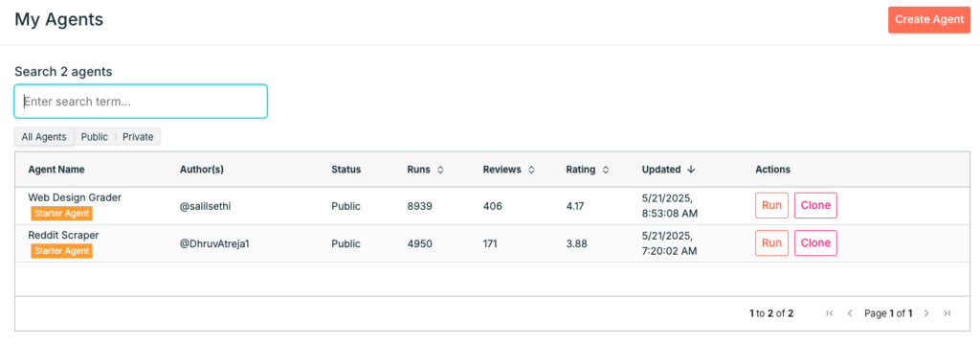980x345 pixels.
Task: Go to previous page arrow
Action: pos(850,313)
